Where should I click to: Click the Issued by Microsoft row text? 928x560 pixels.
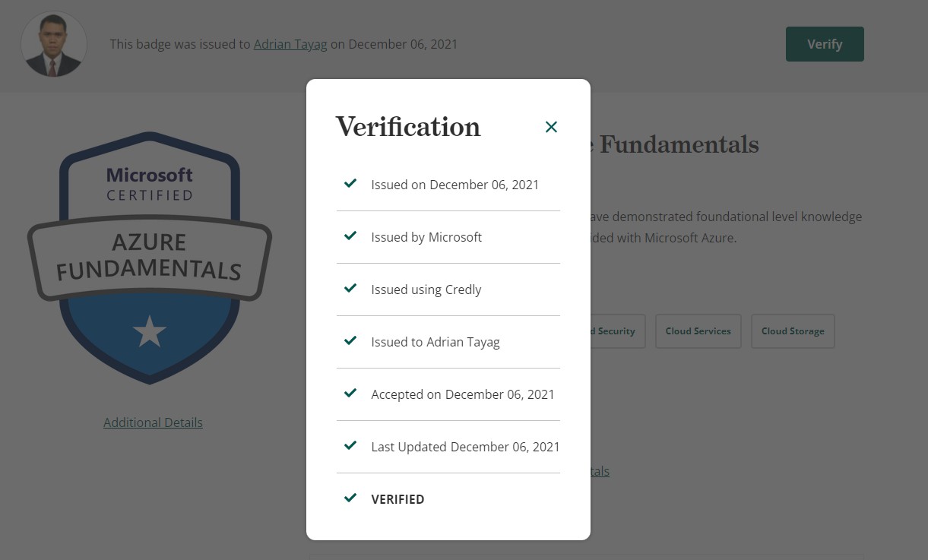coord(426,237)
